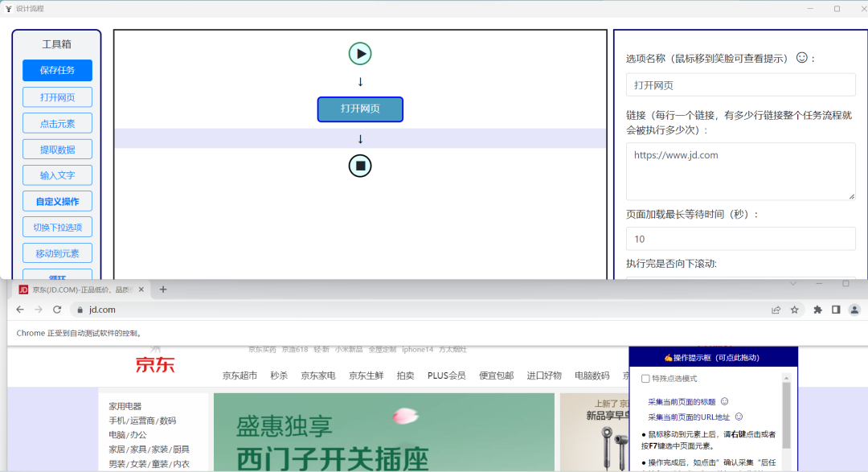Open 京东家电 in the JD navigation
This screenshot has height=472, width=868.
coord(318,376)
